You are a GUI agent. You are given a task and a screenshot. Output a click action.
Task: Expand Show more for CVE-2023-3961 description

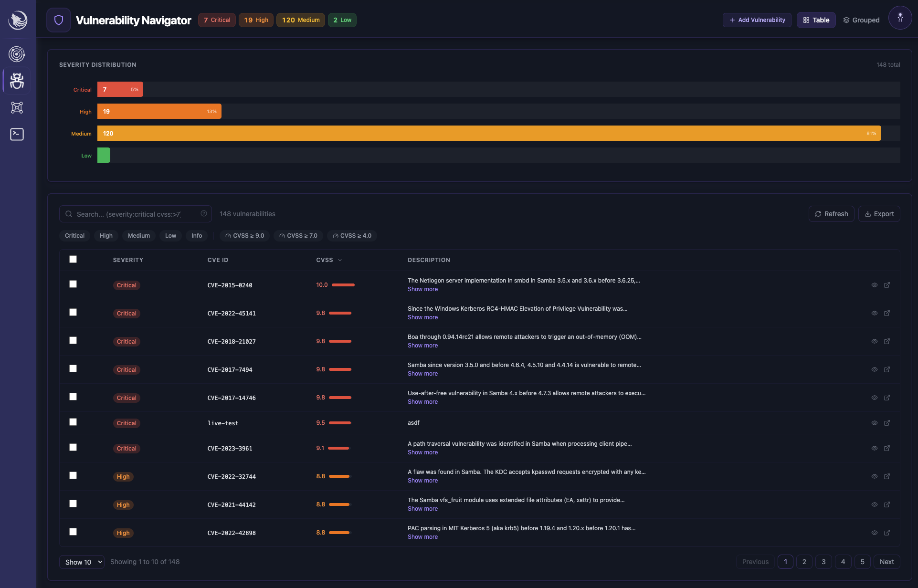[422, 452]
